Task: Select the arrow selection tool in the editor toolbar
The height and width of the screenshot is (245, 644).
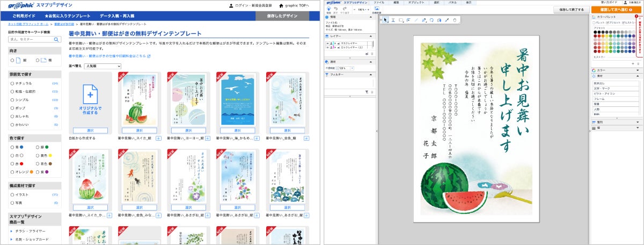Action: pyautogui.click(x=385, y=20)
